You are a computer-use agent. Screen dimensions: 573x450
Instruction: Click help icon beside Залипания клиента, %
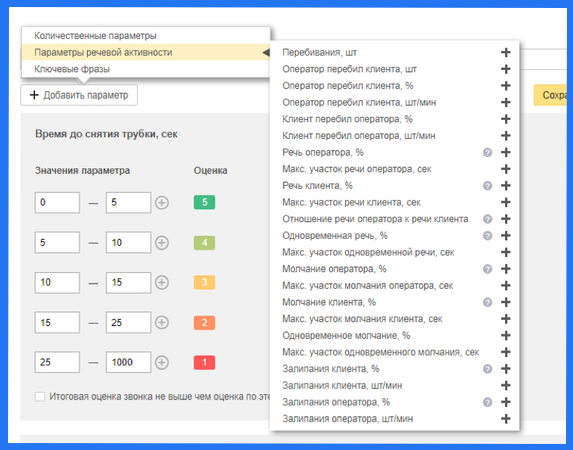point(487,369)
